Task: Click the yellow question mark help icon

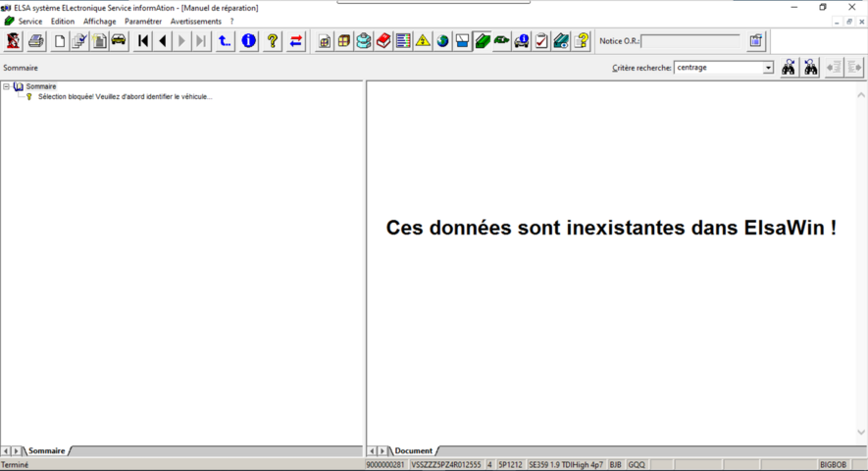Action: click(272, 41)
